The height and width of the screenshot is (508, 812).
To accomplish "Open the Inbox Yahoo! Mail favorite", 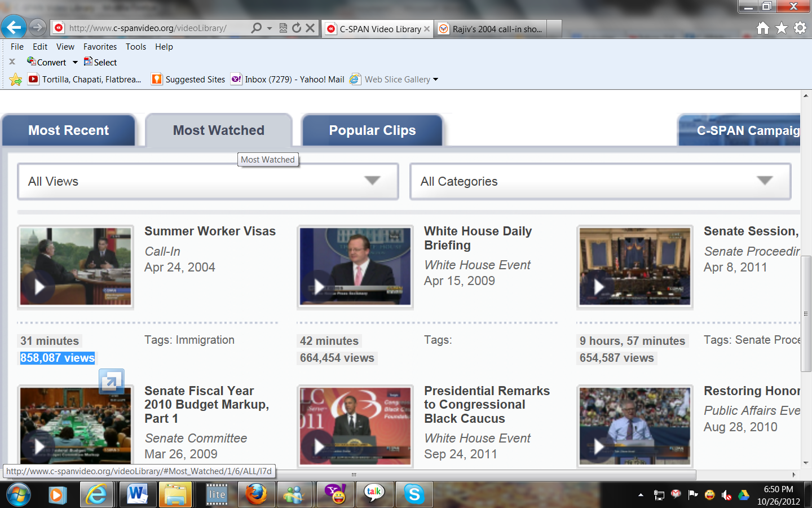I will coord(288,80).
